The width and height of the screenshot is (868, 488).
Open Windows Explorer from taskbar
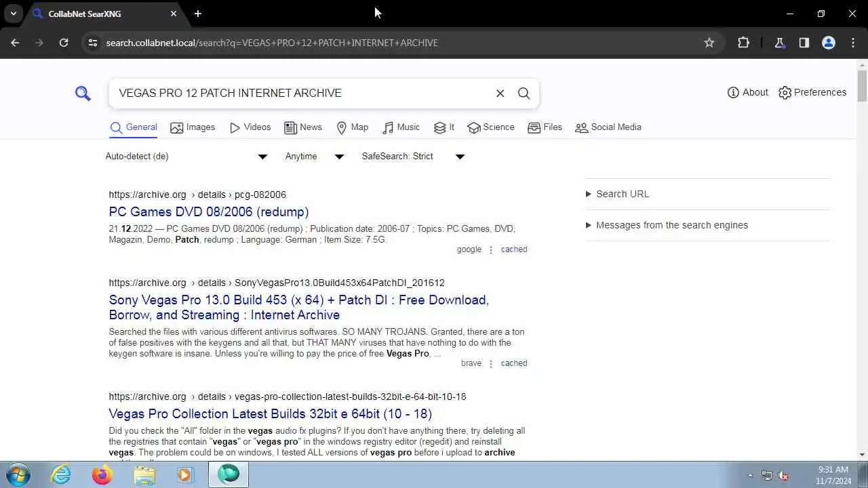(144, 474)
